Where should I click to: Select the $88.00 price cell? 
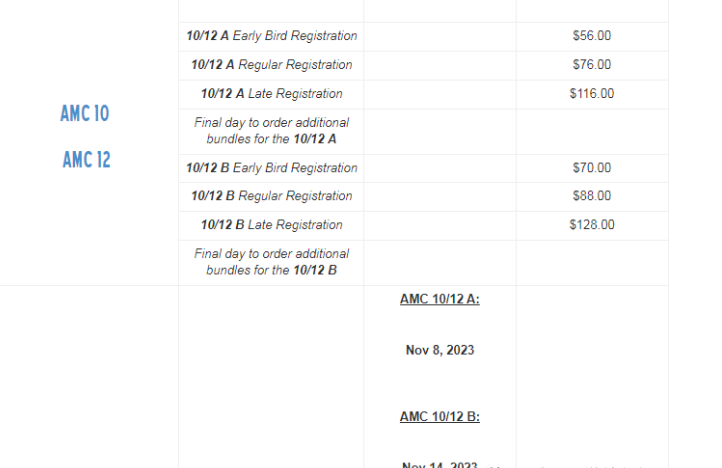point(592,196)
